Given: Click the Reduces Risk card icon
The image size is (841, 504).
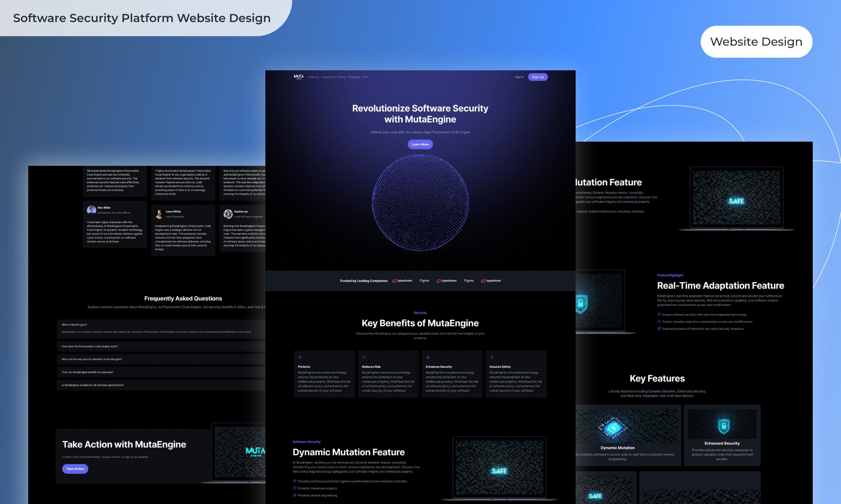Looking at the screenshot, I should point(364,357).
